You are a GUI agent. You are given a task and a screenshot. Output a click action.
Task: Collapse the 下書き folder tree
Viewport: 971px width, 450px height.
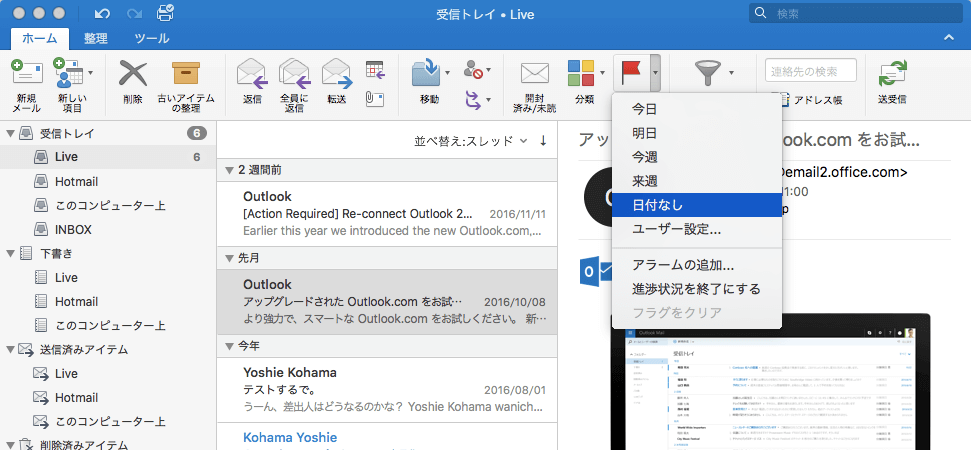9,253
